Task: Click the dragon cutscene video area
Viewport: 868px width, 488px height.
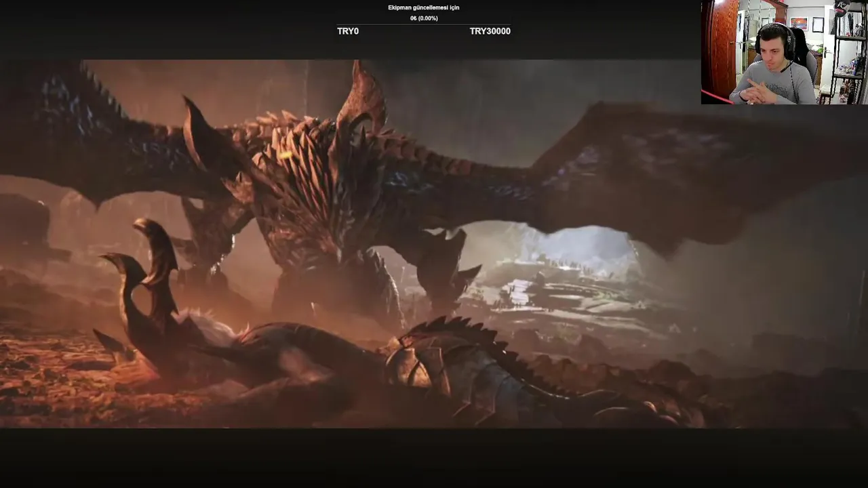Action: 434,244
